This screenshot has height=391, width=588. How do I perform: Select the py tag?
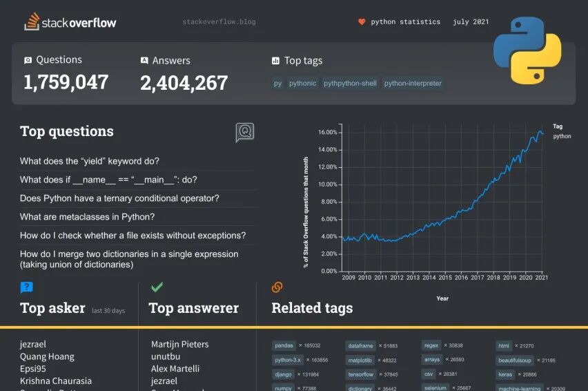click(277, 84)
